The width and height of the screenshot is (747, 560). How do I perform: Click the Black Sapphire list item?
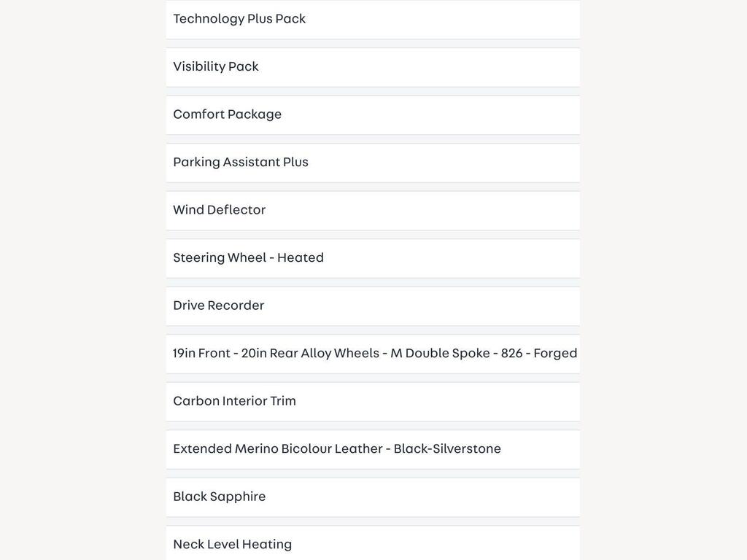tap(373, 497)
